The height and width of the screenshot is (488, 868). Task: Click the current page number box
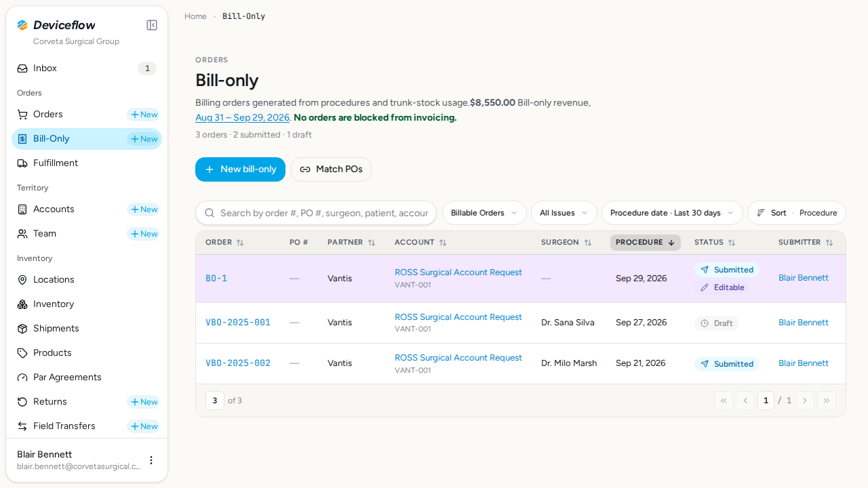tap(766, 401)
